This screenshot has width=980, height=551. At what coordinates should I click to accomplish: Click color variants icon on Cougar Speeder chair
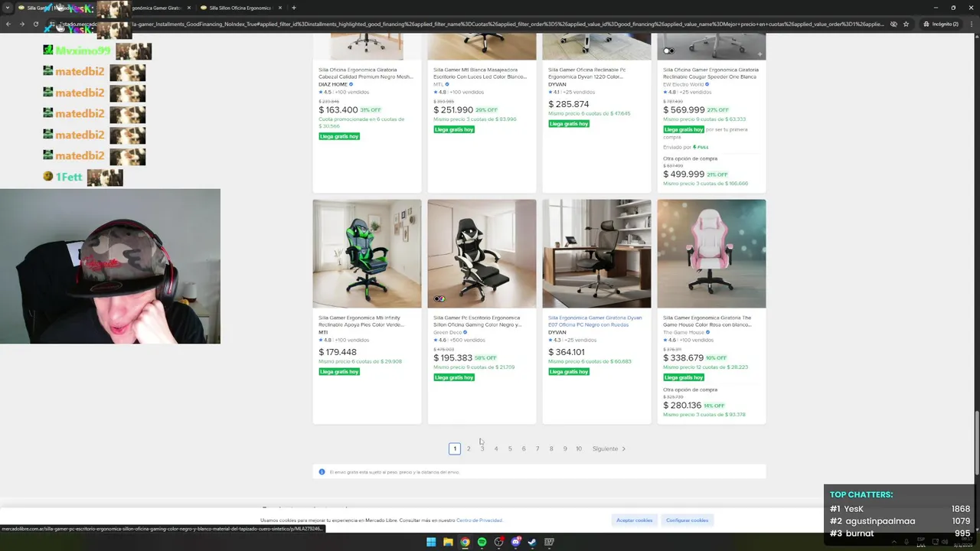click(x=668, y=51)
